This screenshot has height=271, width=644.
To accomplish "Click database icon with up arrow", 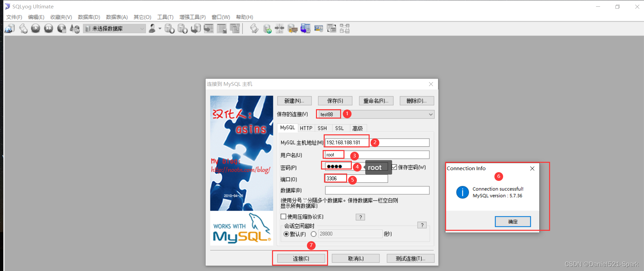I will tap(182, 29).
